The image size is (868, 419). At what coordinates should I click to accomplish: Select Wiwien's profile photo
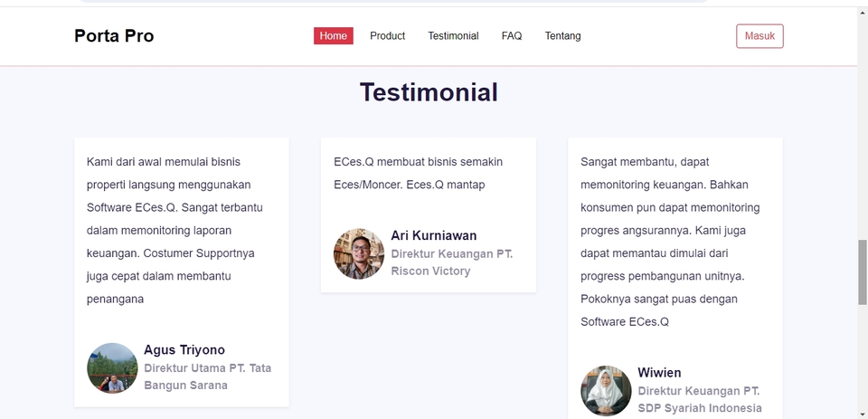[606, 391]
